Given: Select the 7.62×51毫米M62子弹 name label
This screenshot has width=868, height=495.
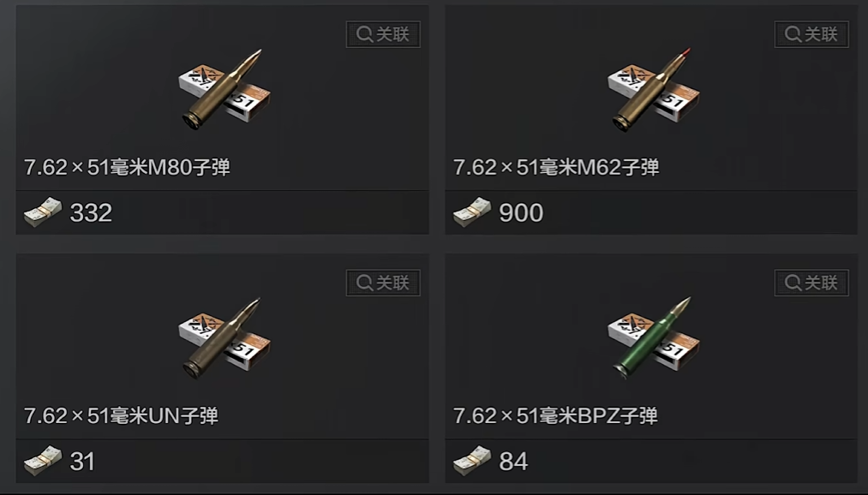Looking at the screenshot, I should point(556,167).
